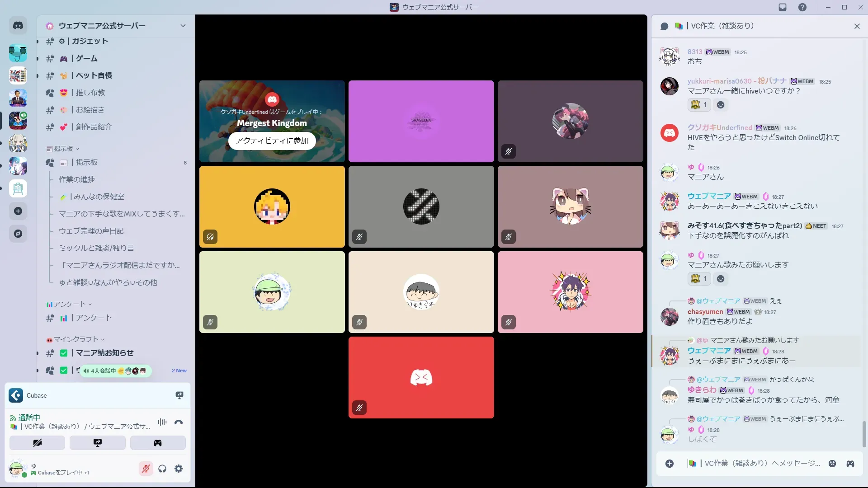The height and width of the screenshot is (488, 868).
Task: Turn on camera in voice panel
Action: pos(37,443)
